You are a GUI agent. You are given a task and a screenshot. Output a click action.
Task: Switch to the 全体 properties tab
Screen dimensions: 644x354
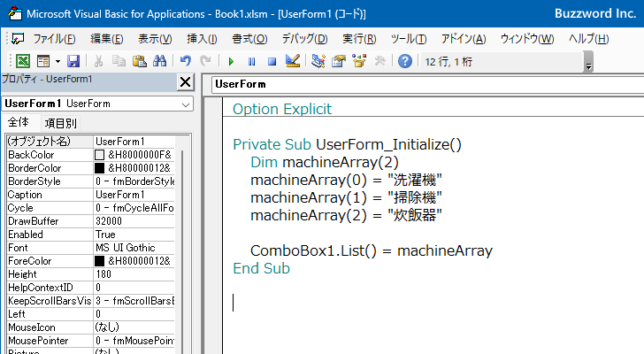tap(19, 122)
